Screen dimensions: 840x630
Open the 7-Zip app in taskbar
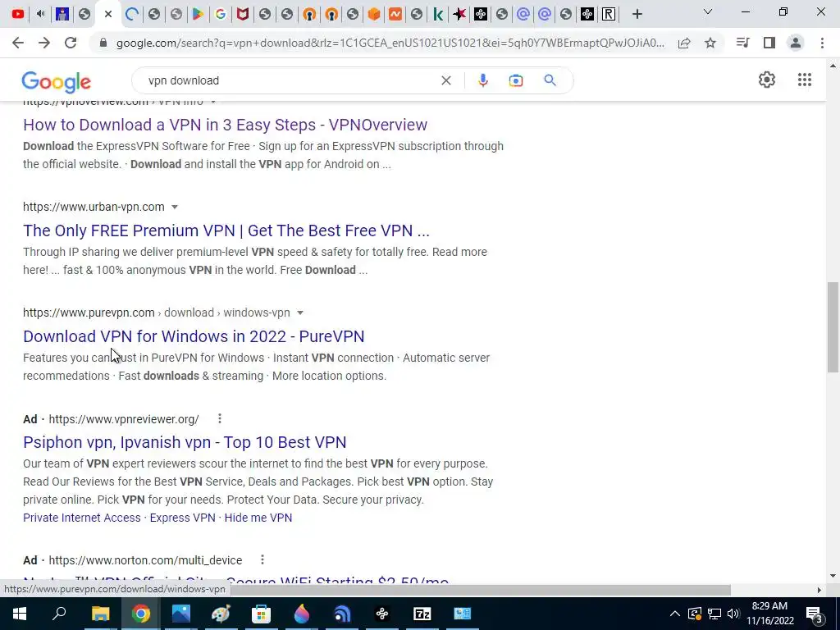coord(422,614)
